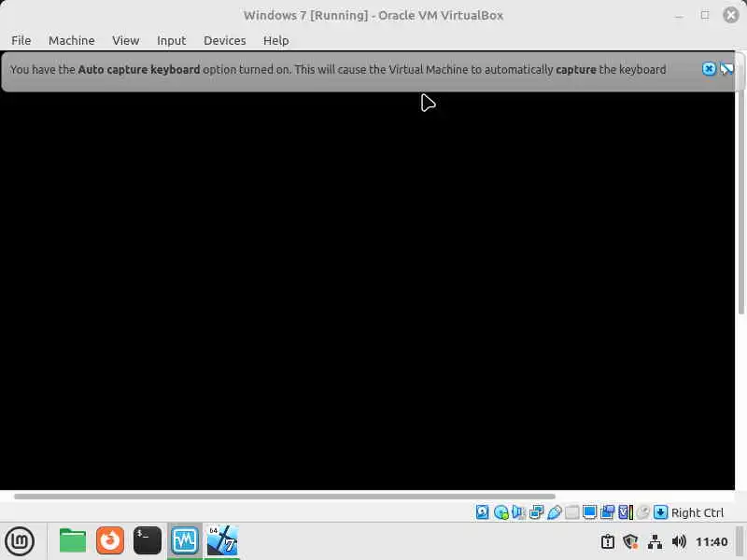
Task: Click the recording status icon
Action: coord(608,512)
